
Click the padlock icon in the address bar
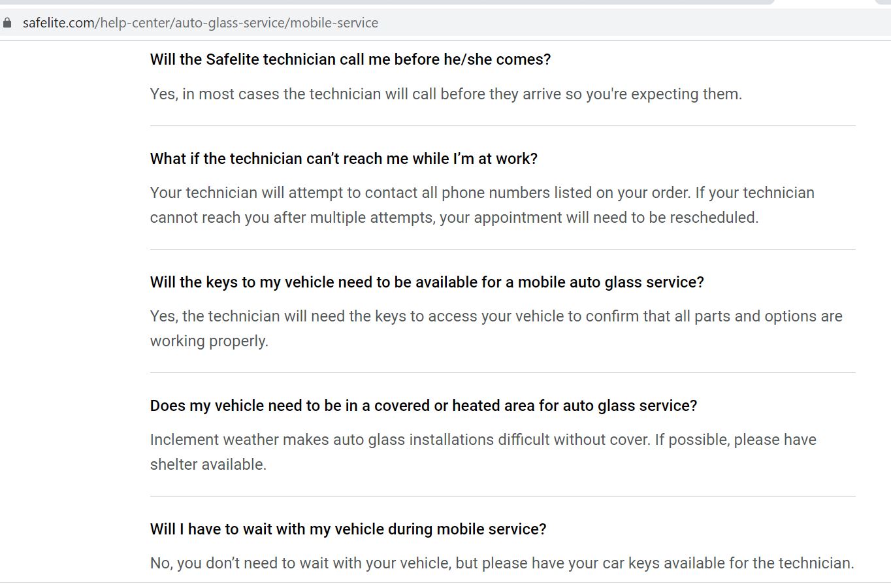pos(8,22)
